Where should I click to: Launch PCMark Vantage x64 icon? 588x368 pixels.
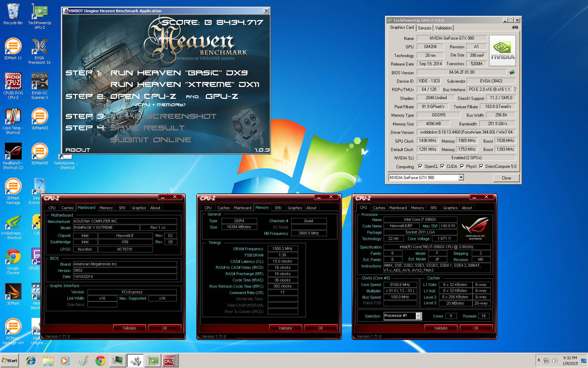tap(13, 331)
